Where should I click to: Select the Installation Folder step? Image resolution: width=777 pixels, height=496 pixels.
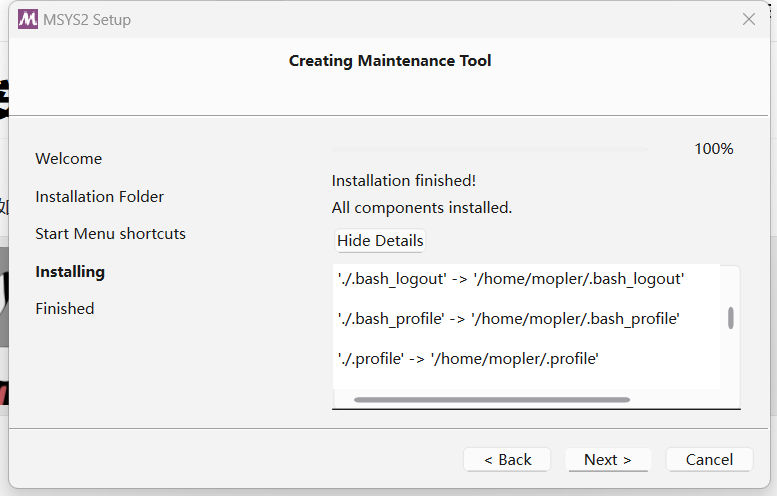click(100, 197)
